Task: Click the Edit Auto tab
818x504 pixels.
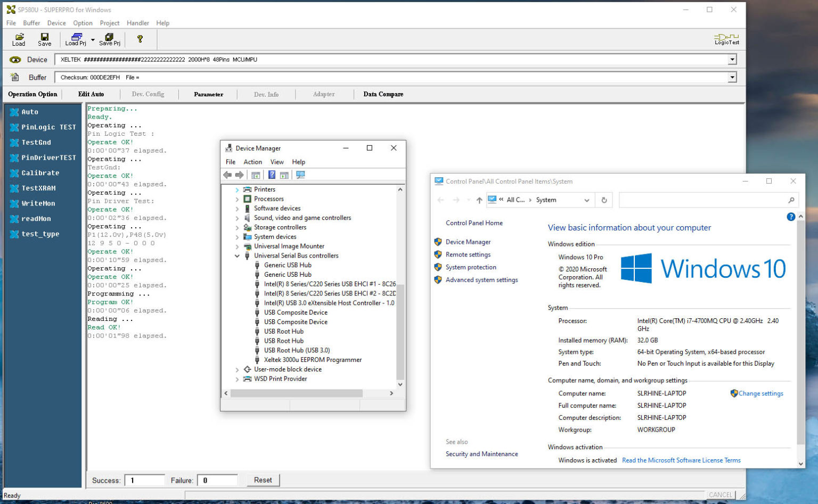Action: [x=91, y=94]
